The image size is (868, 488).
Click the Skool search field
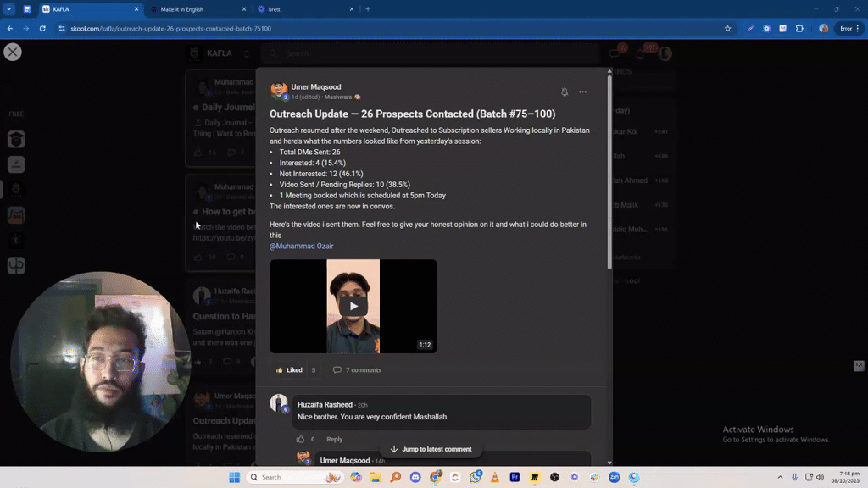[431, 53]
